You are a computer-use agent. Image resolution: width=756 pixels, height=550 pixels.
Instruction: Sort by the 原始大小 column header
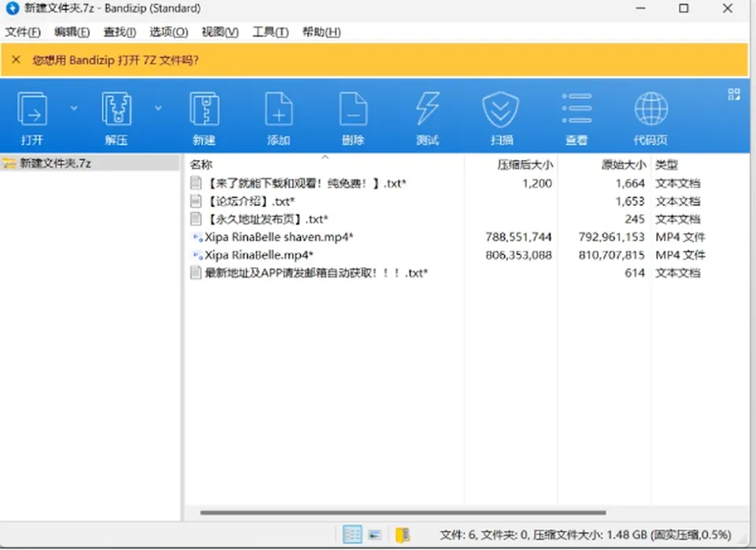coord(624,165)
